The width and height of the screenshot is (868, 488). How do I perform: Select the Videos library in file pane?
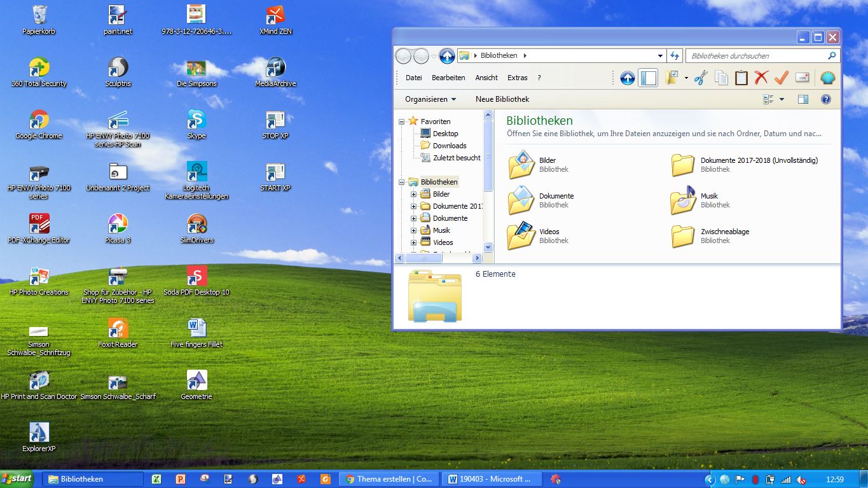537,236
